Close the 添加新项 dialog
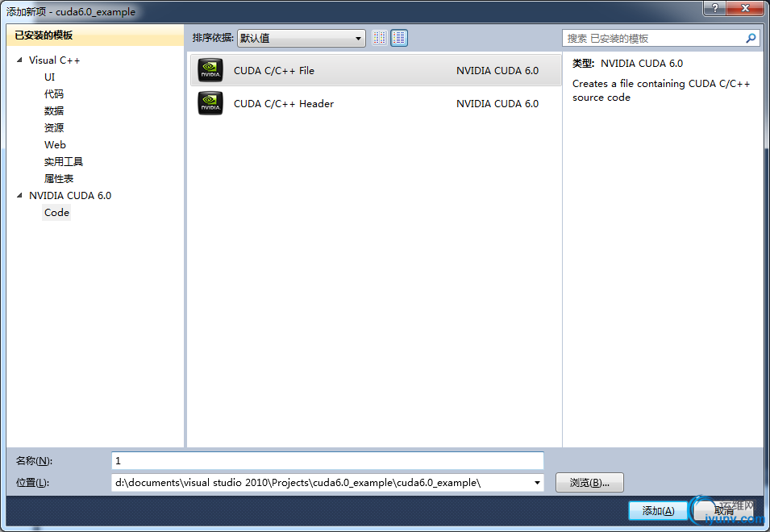770x532 pixels. pos(745,8)
